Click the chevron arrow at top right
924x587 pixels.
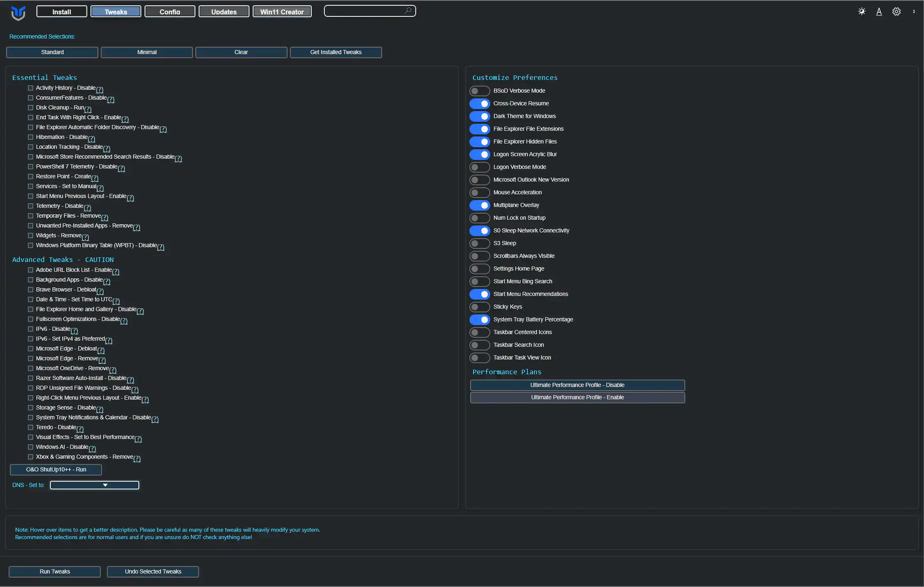[x=914, y=11]
